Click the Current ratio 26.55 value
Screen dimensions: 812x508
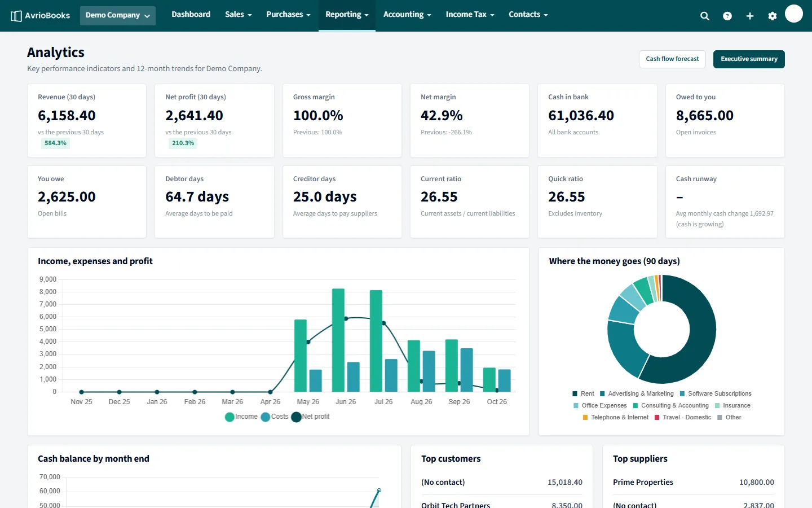pos(439,197)
